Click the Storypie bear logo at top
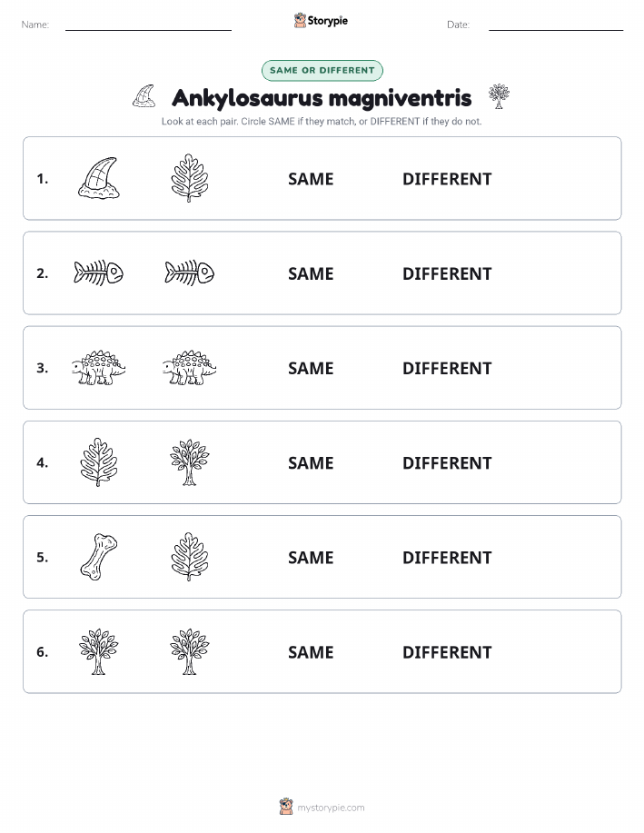Image resolution: width=644 pixels, height=833 pixels. tap(300, 21)
